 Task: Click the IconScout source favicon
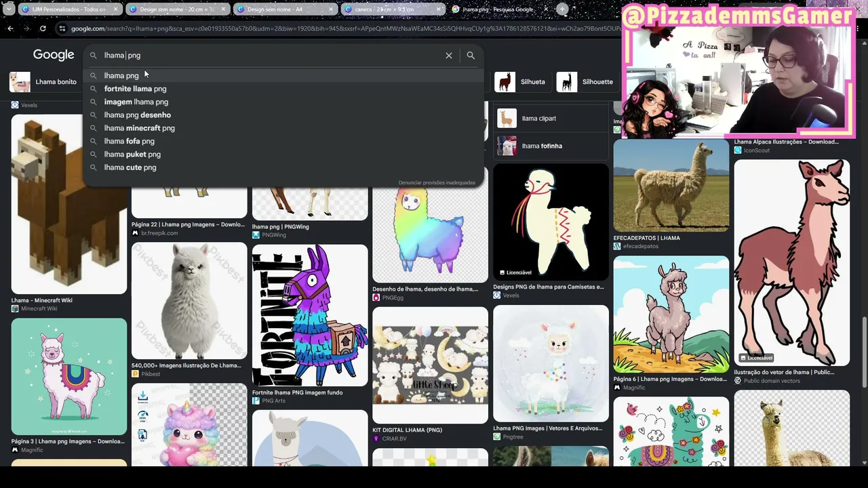point(738,150)
